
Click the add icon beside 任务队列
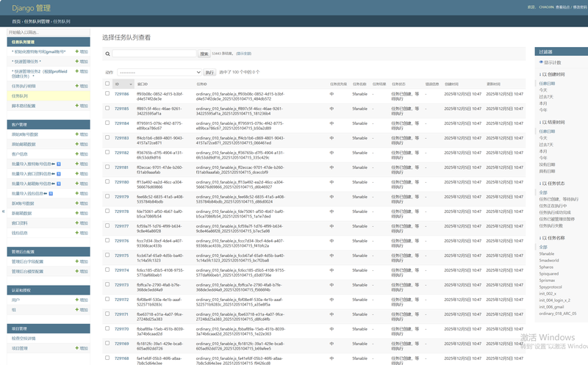pyautogui.click(x=76, y=96)
